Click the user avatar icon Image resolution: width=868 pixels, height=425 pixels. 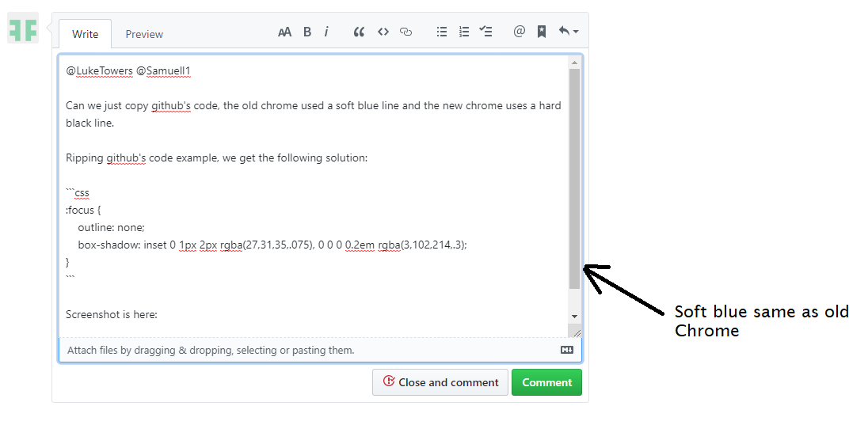(x=23, y=28)
